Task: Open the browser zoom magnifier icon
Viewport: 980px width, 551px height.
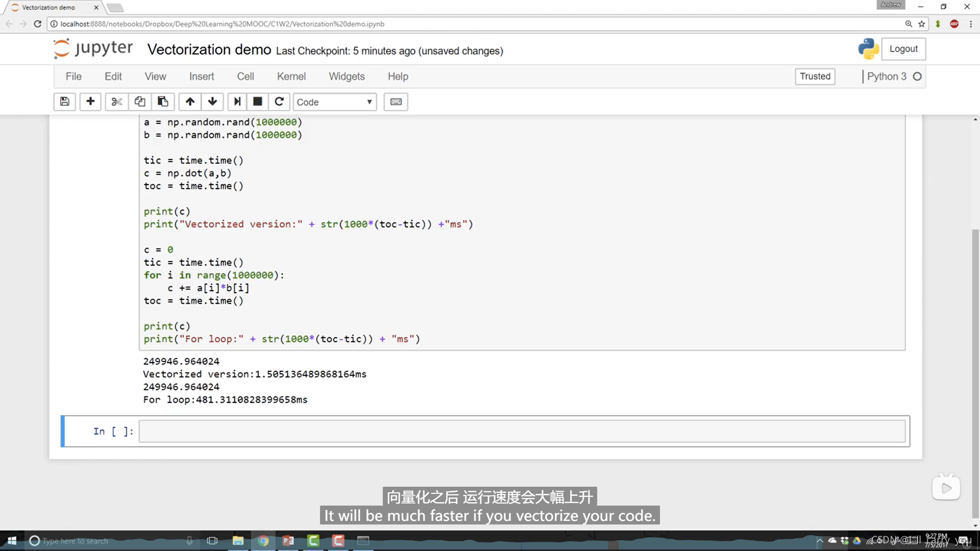Action: point(909,23)
